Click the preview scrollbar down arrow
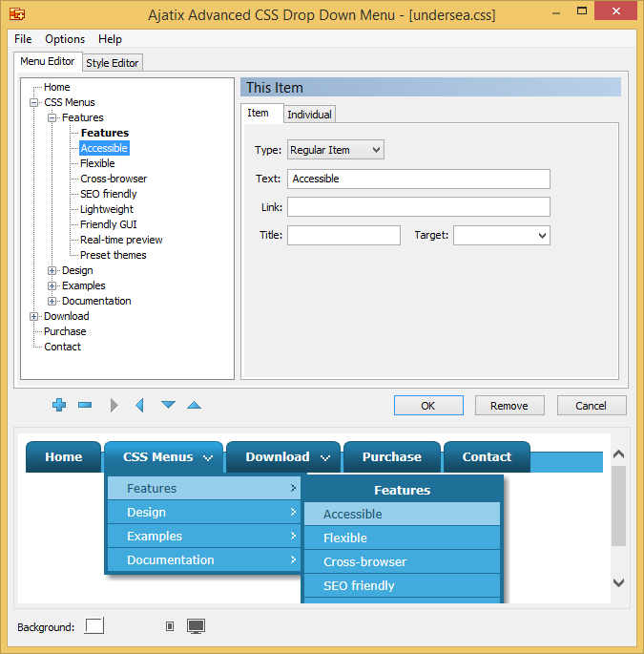 click(618, 582)
